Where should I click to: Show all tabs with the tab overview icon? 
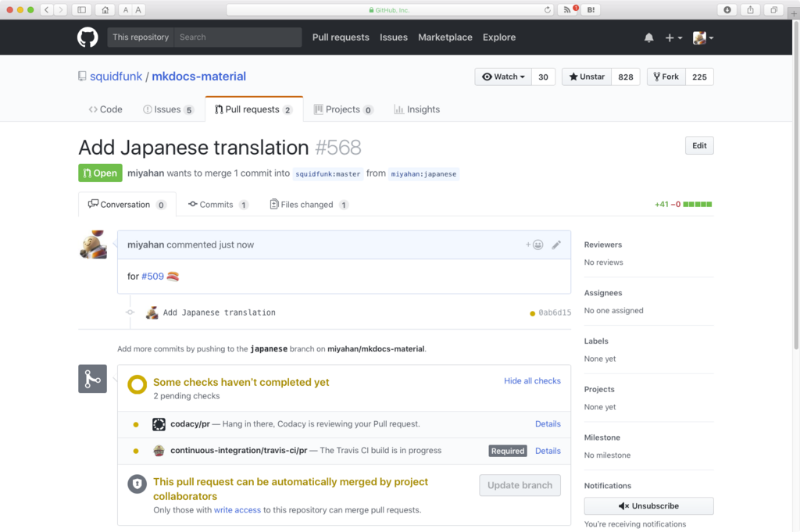pyautogui.click(x=773, y=9)
